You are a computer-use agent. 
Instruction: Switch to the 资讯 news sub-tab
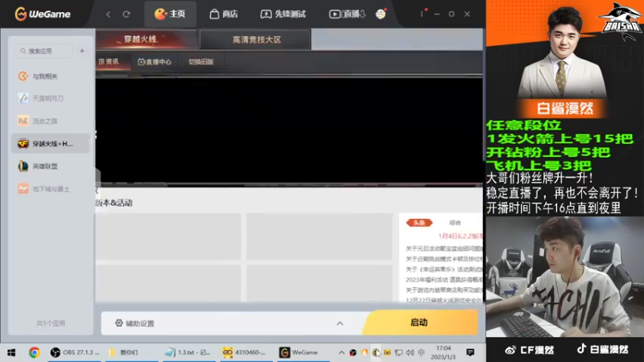pyautogui.click(x=109, y=62)
